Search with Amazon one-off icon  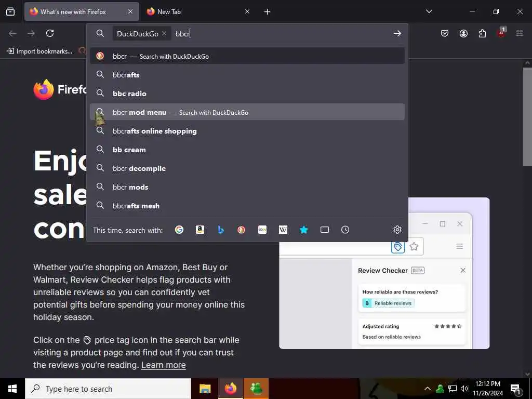200,230
